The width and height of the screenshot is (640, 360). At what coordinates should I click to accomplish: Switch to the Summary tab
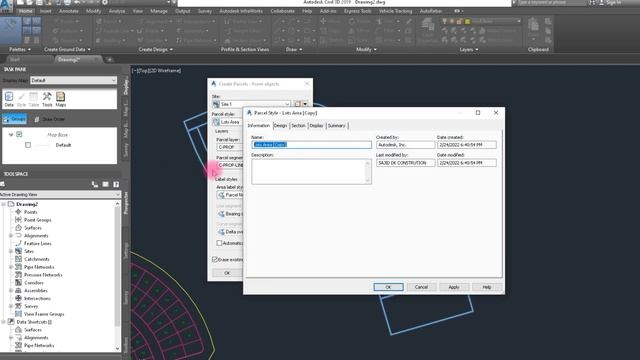click(337, 126)
